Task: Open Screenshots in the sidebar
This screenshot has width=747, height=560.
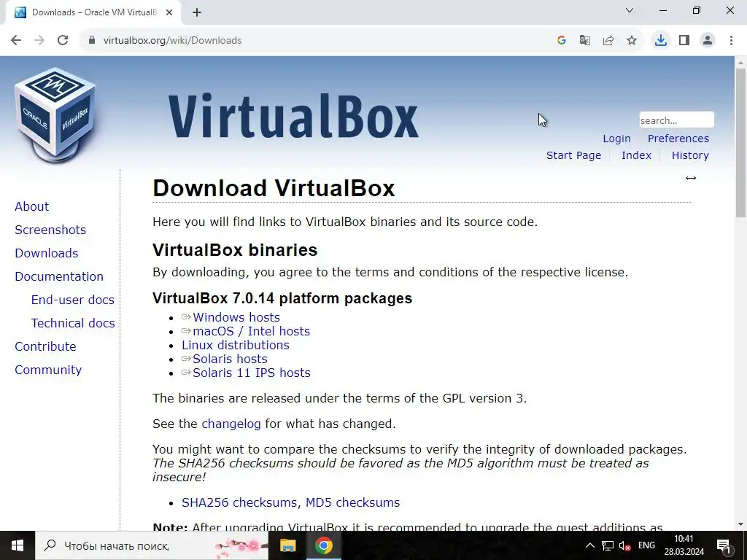Action: pyautogui.click(x=50, y=230)
